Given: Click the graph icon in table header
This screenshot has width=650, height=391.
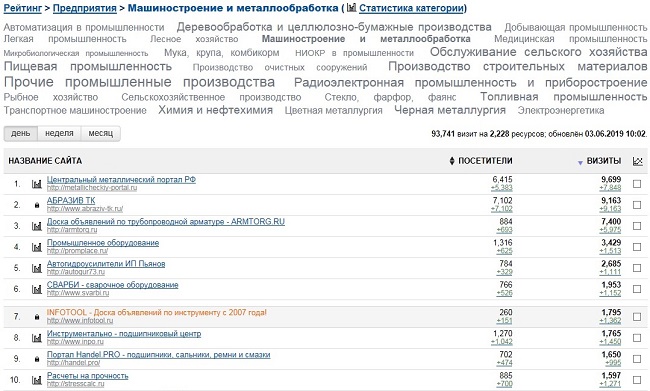Looking at the screenshot, I should pyautogui.click(x=638, y=161).
